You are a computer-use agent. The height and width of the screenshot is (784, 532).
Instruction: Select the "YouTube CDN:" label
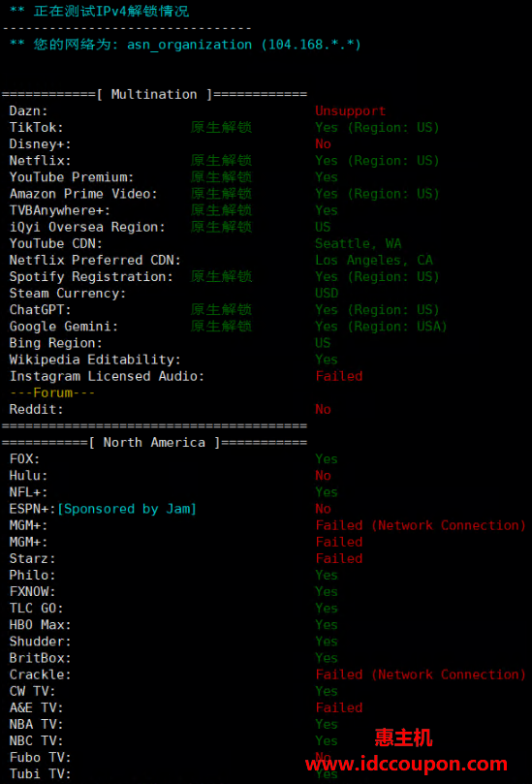[x=56, y=243]
